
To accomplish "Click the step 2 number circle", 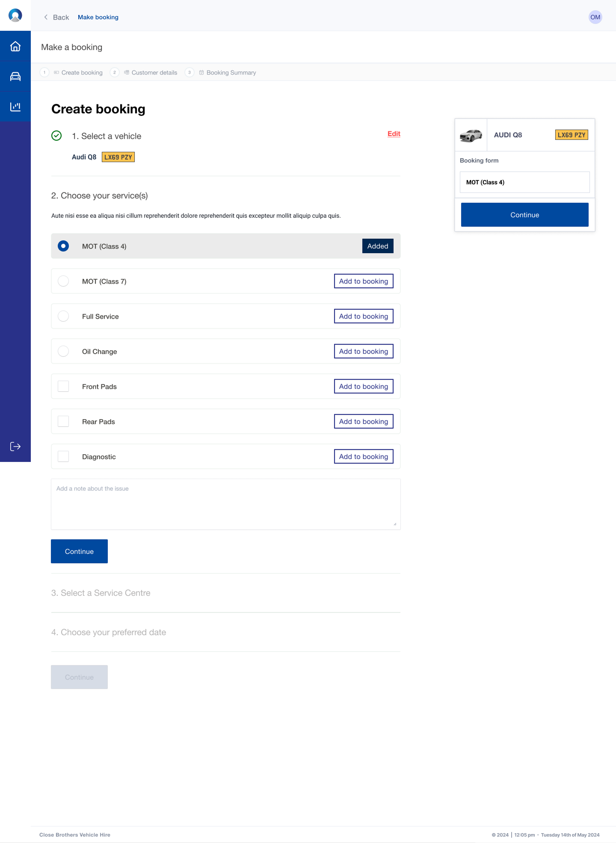I will [x=115, y=72].
